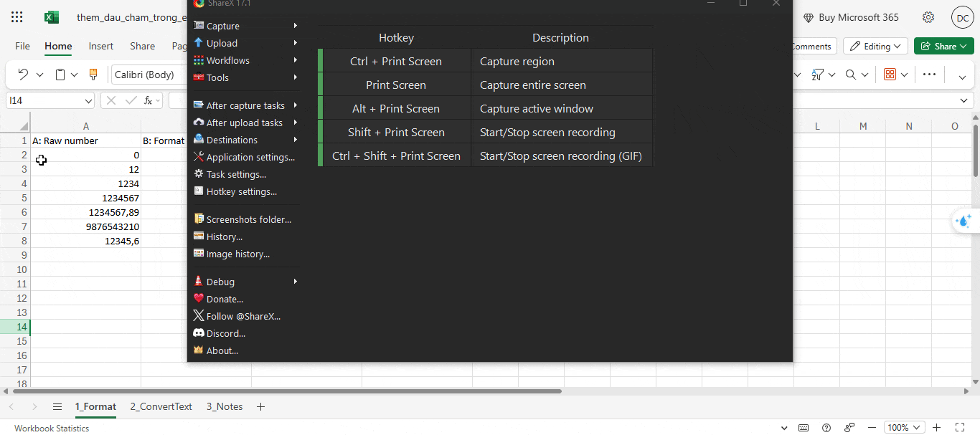Open the paste options dropdown arrow
Viewport: 980px width, 435px height.
coord(75,75)
